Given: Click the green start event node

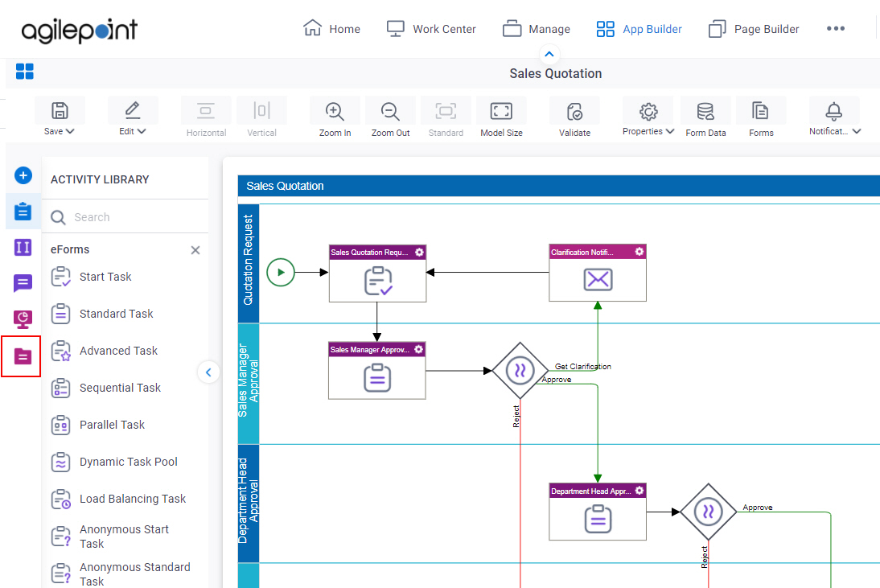Looking at the screenshot, I should point(281,272).
